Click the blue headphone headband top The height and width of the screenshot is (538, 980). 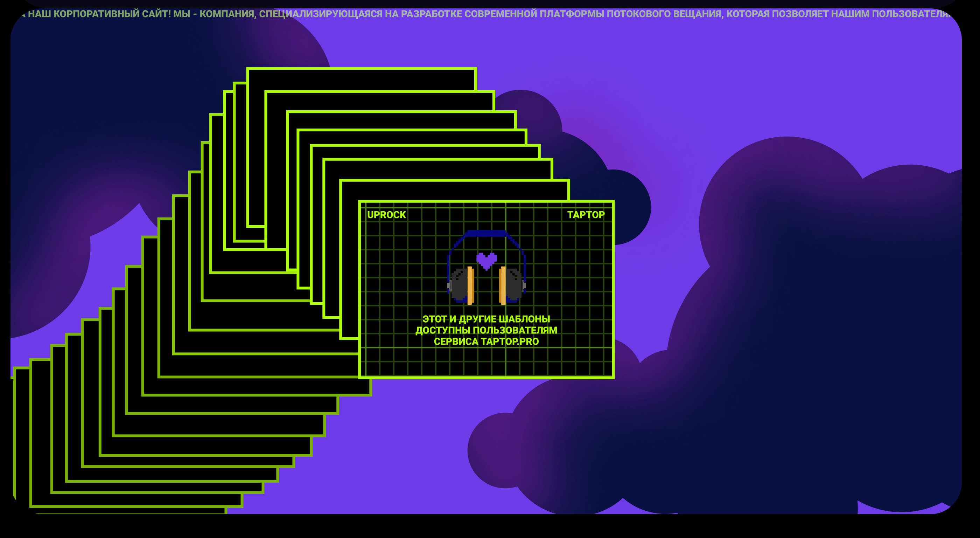486,233
